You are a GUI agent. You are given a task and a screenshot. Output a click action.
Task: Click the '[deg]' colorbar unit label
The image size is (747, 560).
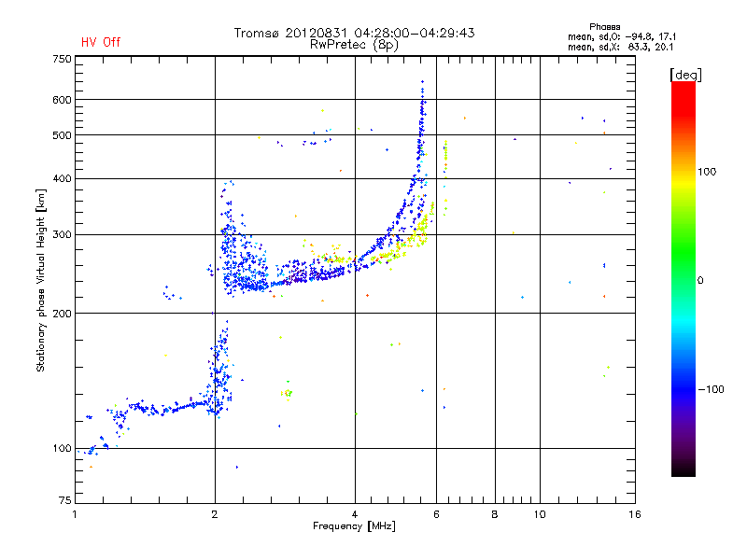point(685,75)
